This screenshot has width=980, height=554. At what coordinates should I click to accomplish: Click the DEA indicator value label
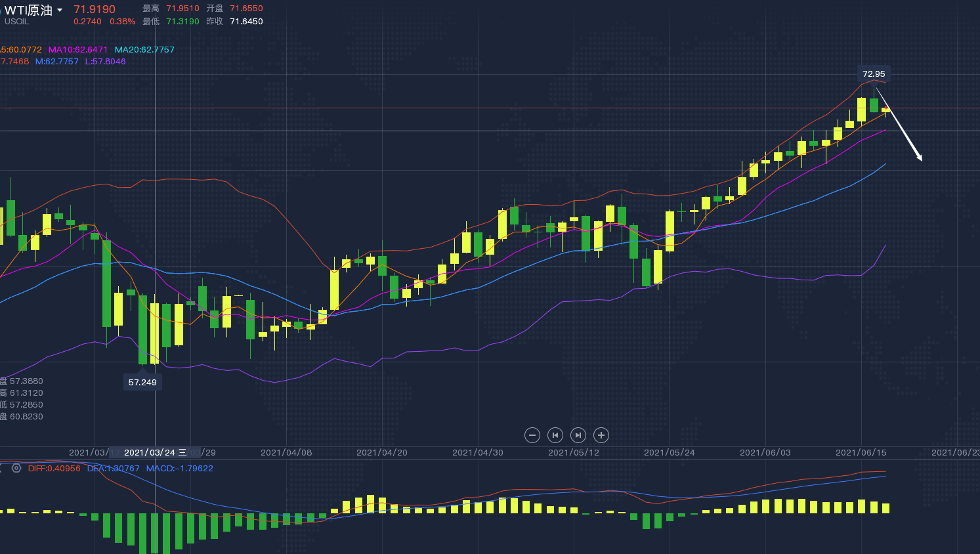[x=113, y=469]
